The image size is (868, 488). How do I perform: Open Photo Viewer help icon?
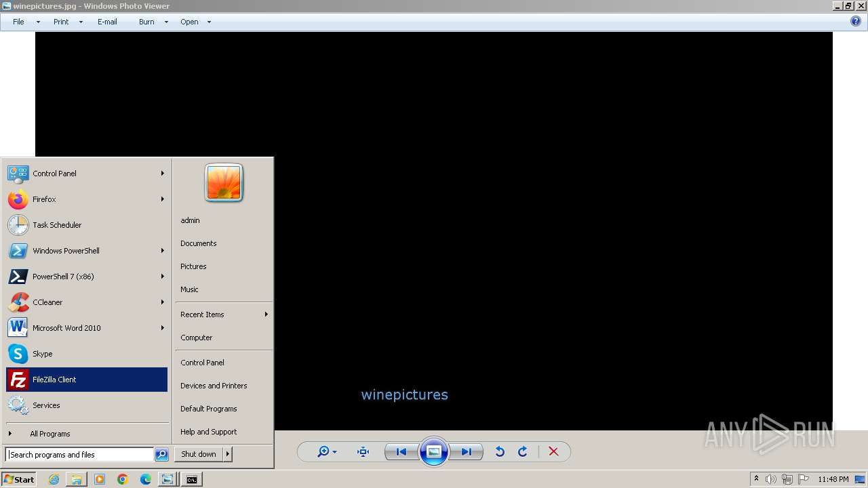pyautogui.click(x=856, y=22)
